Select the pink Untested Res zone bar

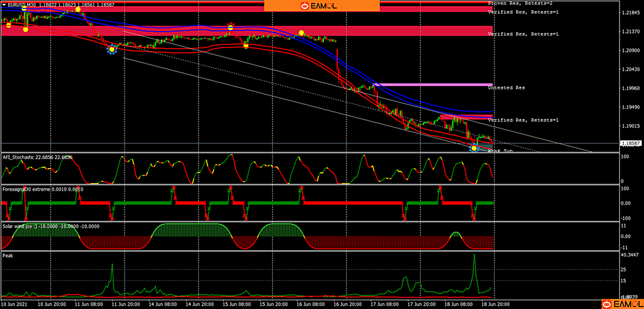coord(433,84)
